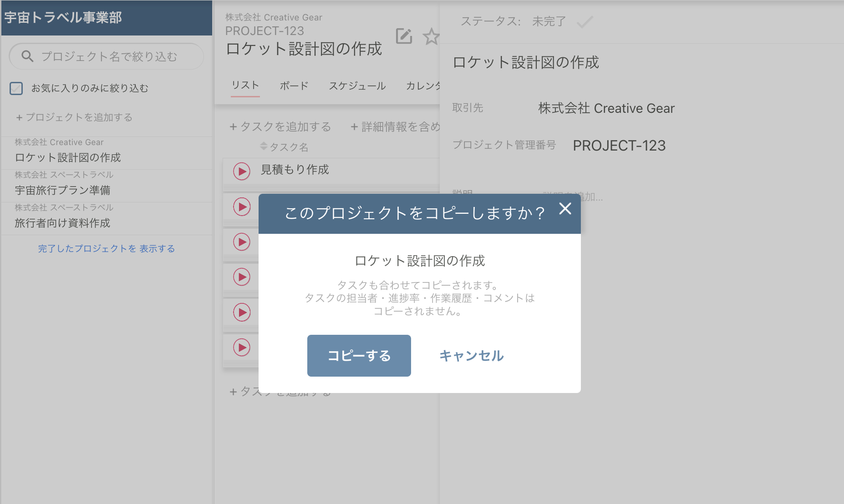Screen dimensions: 844x504
Task: Click the play icon on the second task row
Action: [x=242, y=207]
